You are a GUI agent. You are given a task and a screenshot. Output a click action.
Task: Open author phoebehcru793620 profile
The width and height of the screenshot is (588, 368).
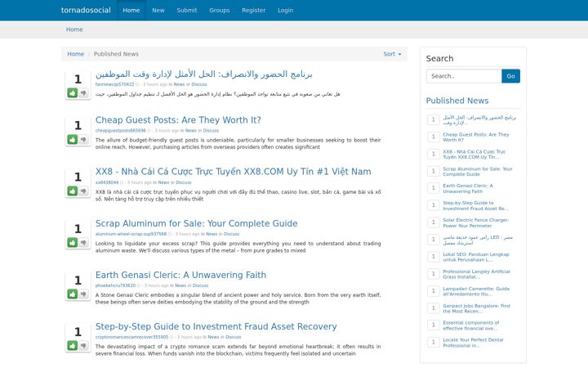point(115,285)
